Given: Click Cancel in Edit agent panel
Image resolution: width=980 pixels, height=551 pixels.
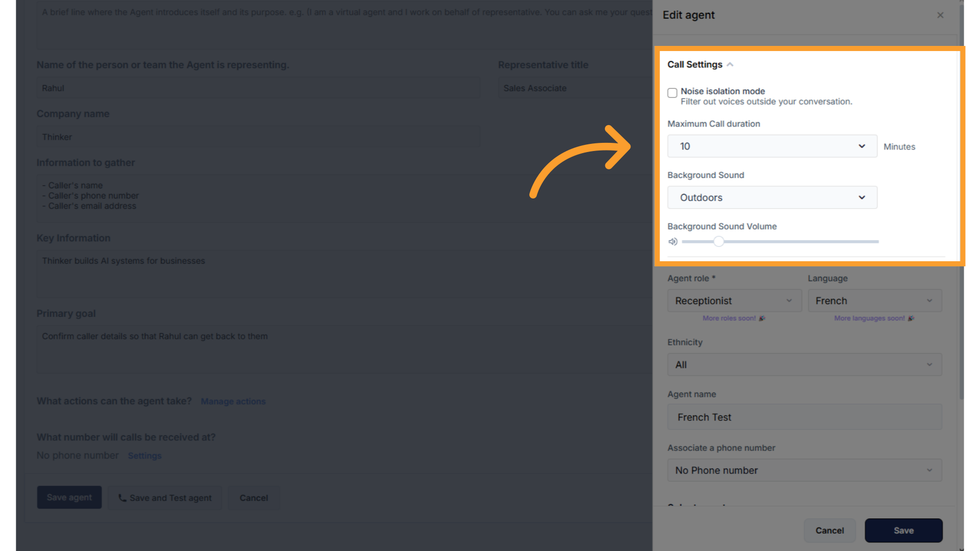Looking at the screenshot, I should 829,531.
